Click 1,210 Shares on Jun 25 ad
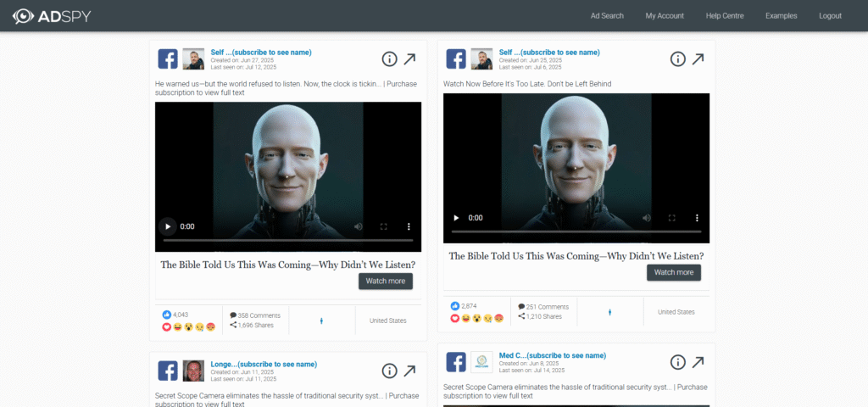 click(540, 316)
